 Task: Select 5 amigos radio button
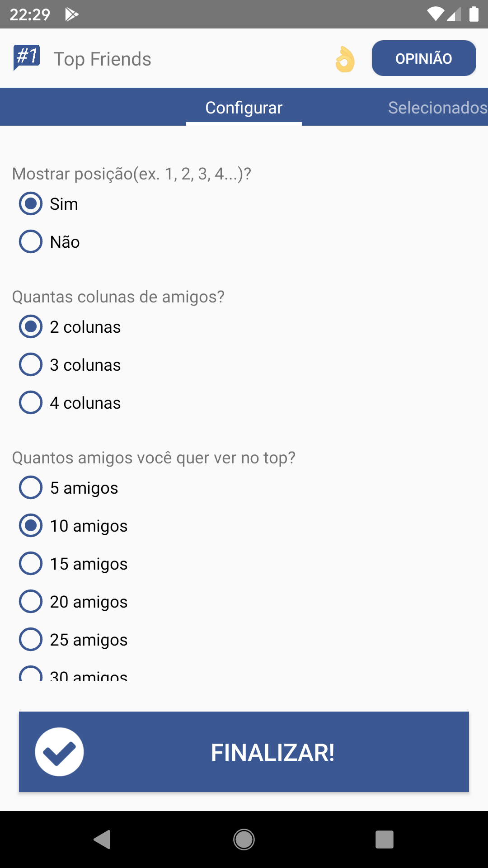coord(31,487)
